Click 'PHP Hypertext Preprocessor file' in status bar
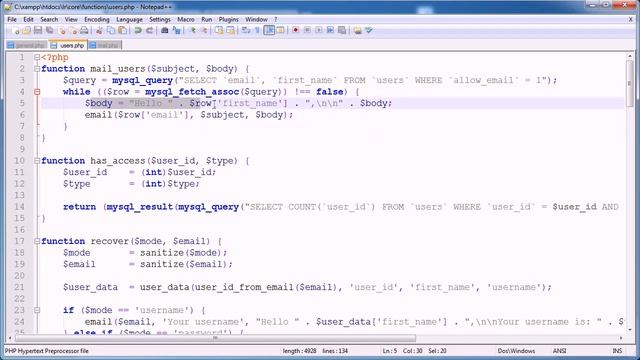 click(x=47, y=351)
